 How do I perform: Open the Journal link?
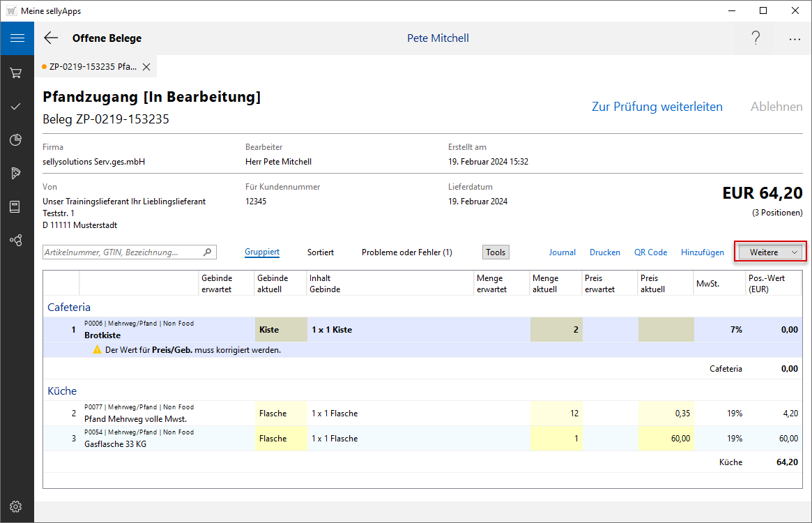point(562,252)
